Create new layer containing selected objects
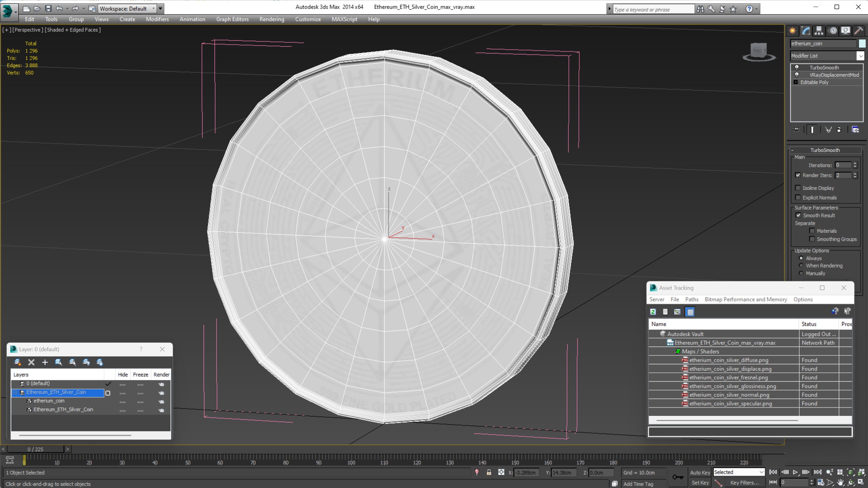 (18, 362)
